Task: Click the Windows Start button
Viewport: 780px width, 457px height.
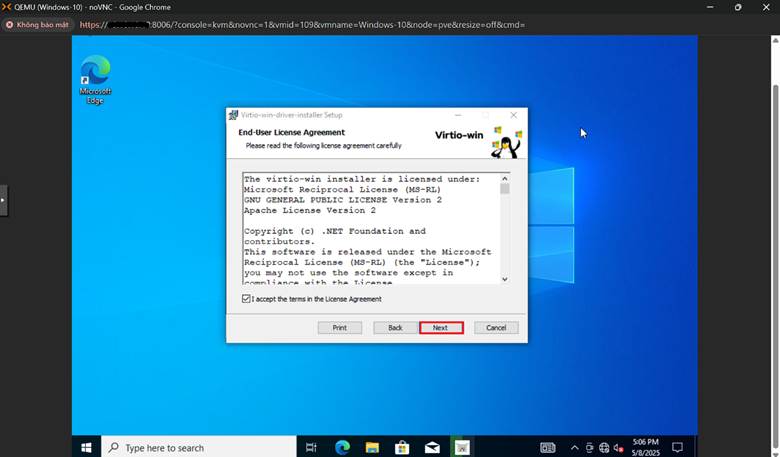Action: point(86,447)
